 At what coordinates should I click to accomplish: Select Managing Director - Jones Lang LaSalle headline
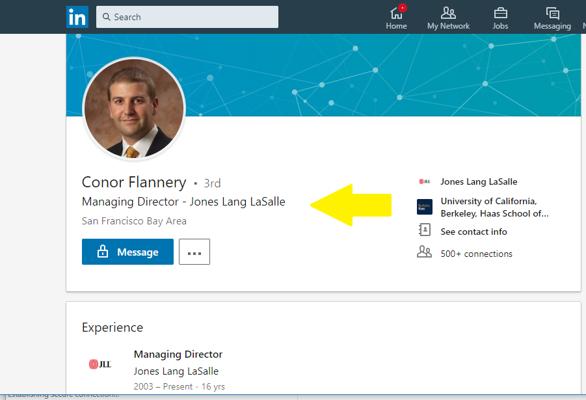pos(183,202)
